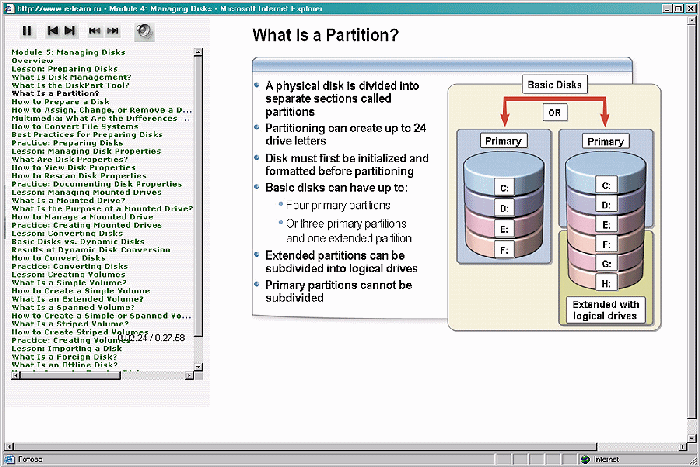Screen dimensions: 700x467
Task: Select 'What Is the DiskPart Tool?' topic
Action: (x=66, y=85)
